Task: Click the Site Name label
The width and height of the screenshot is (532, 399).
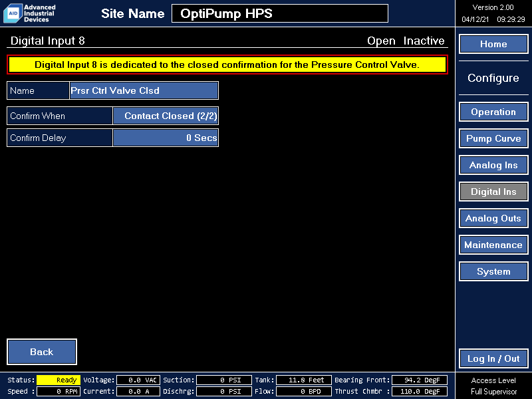Action: [x=132, y=13]
